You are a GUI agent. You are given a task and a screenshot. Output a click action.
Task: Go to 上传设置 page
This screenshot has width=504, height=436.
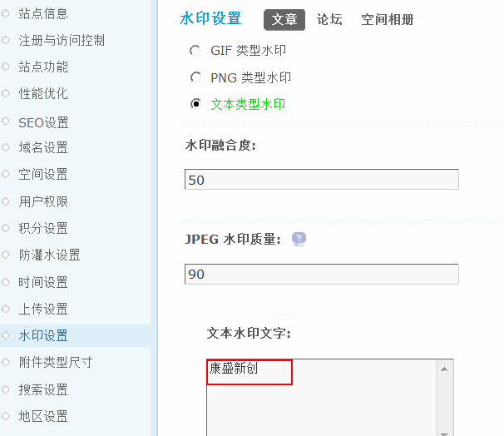[x=43, y=309]
